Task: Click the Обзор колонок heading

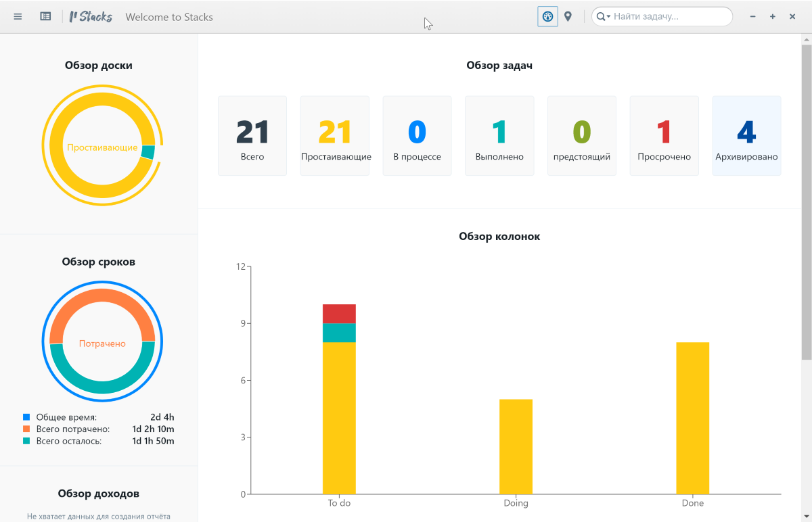Action: click(499, 237)
